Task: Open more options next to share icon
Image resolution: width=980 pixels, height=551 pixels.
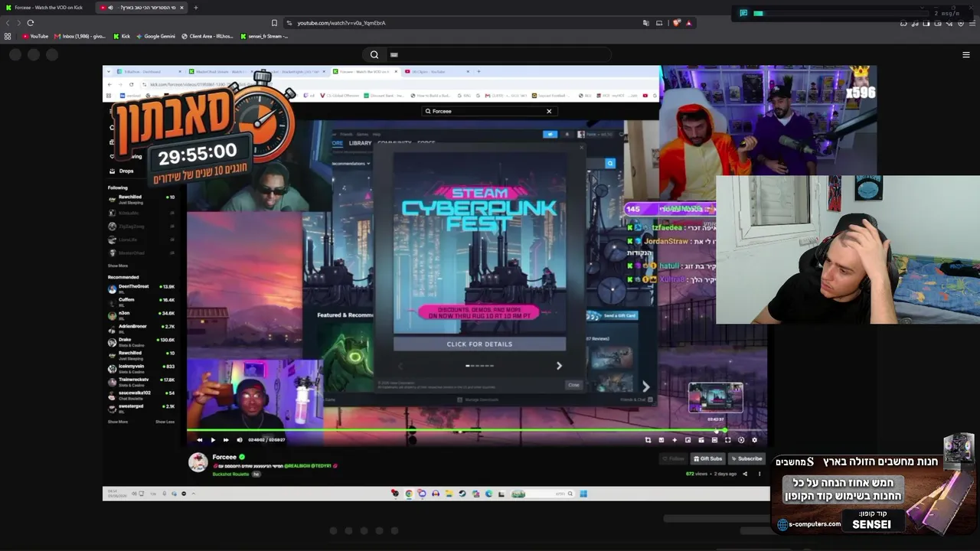Action: point(759,474)
